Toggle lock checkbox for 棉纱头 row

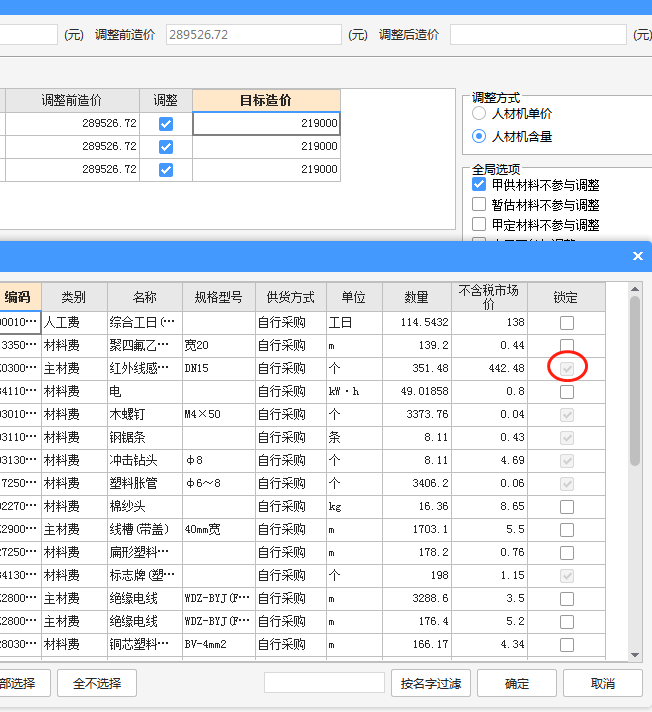tap(567, 506)
